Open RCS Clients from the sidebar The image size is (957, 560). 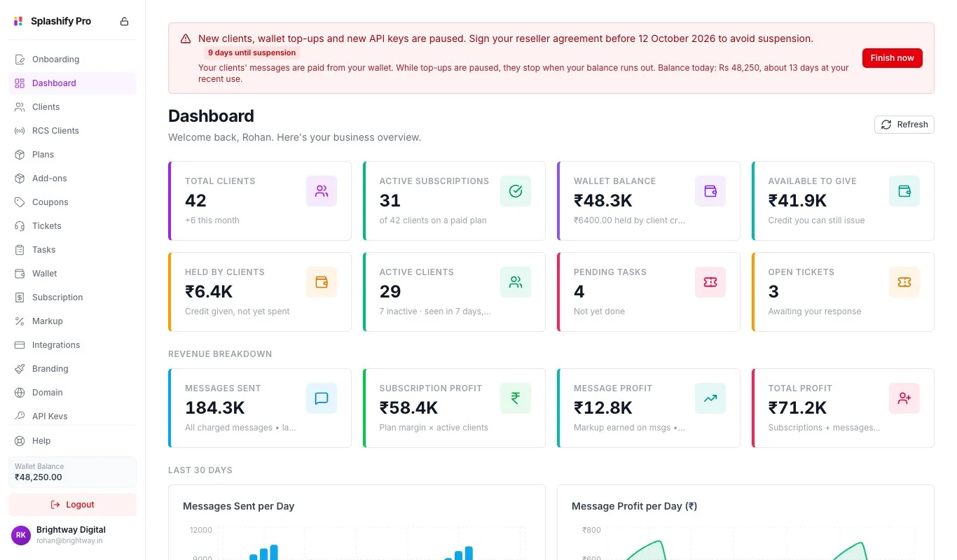72,131
